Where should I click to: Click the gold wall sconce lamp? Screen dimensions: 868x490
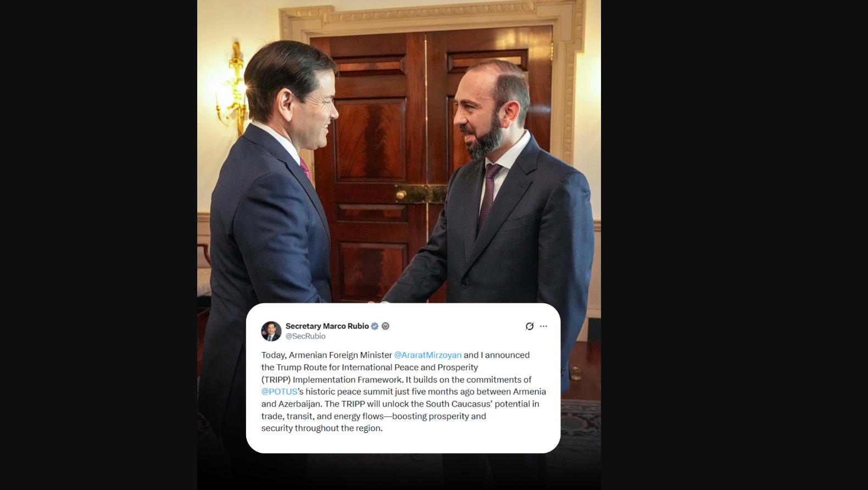(x=233, y=88)
